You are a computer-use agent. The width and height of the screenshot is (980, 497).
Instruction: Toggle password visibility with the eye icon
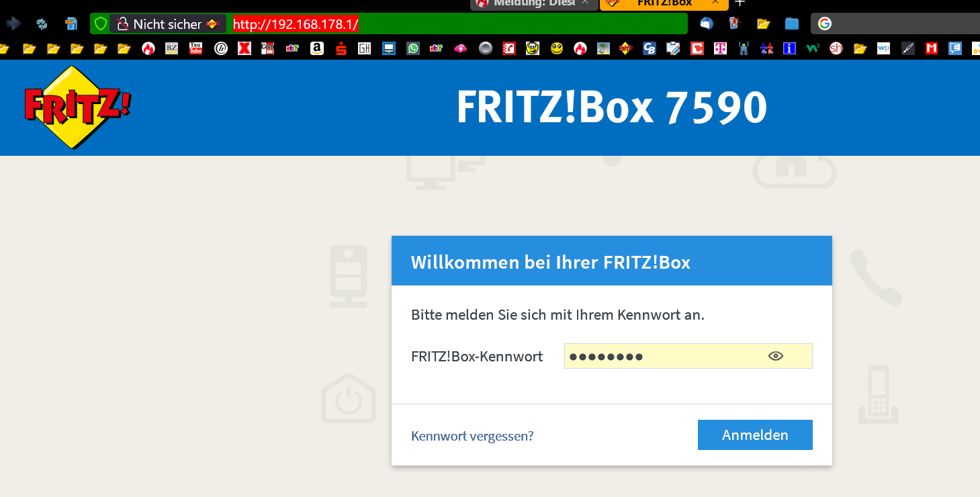776,356
